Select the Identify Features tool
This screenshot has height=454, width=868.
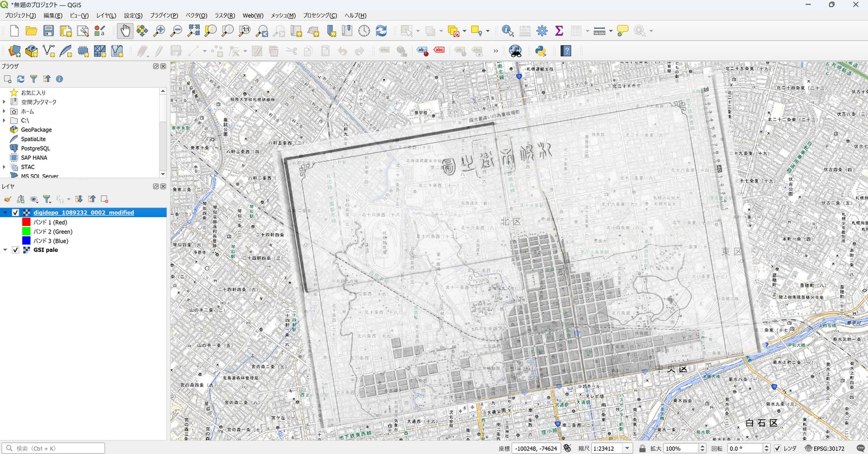[x=508, y=31]
